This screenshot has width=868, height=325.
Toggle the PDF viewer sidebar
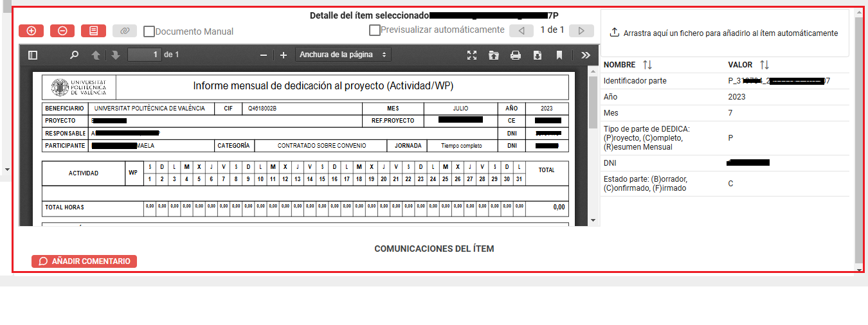pyautogui.click(x=33, y=55)
